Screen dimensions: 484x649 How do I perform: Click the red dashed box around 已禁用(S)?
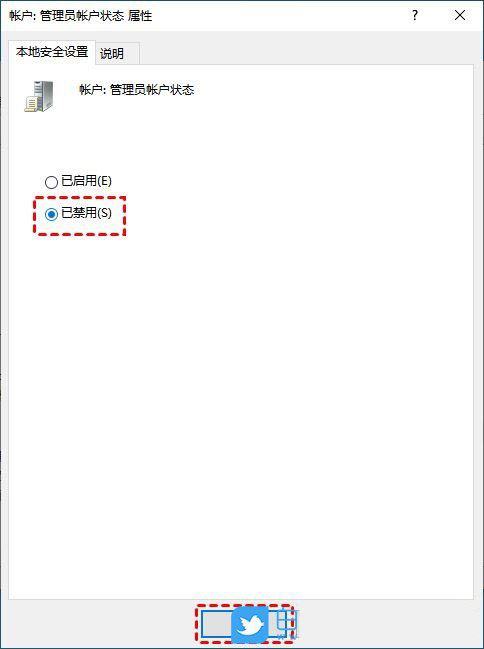pyautogui.click(x=79, y=216)
